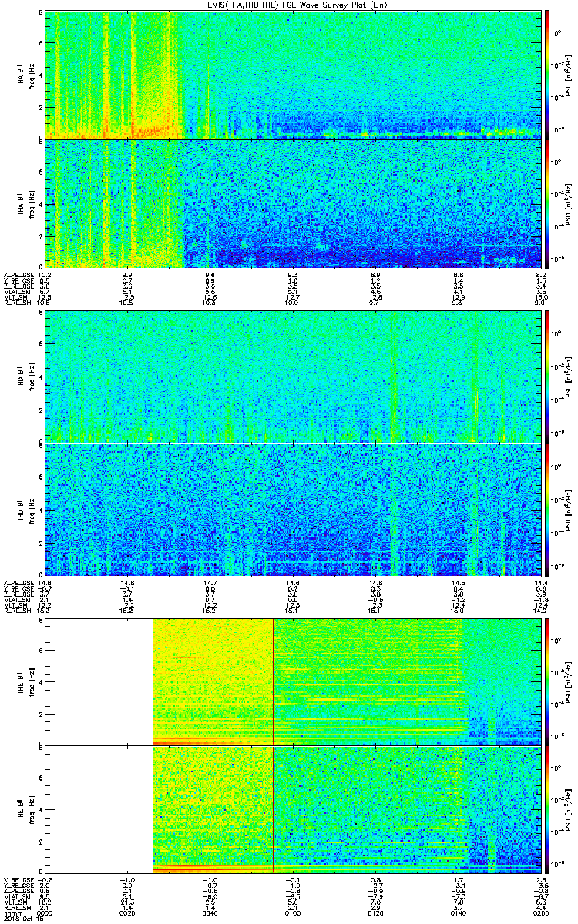Click the THE B‖ freq [Hz] axis label
578x924 pixels.
tap(26, 808)
